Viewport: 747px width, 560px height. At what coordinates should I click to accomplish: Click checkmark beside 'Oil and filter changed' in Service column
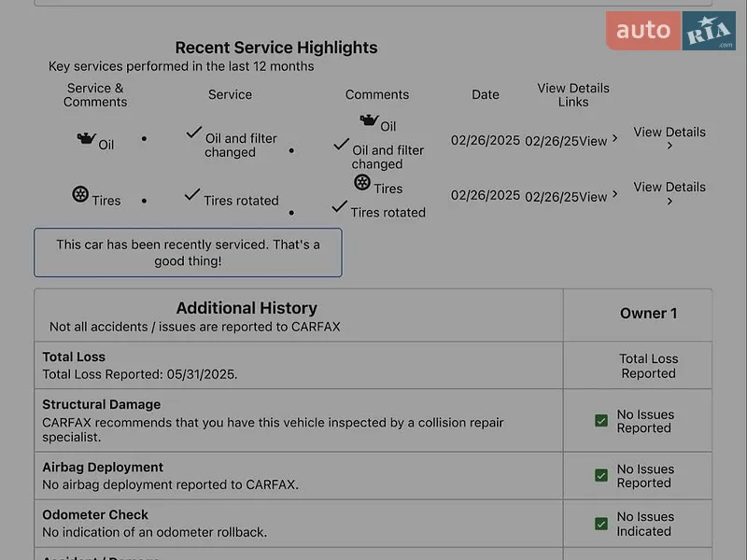point(194,133)
